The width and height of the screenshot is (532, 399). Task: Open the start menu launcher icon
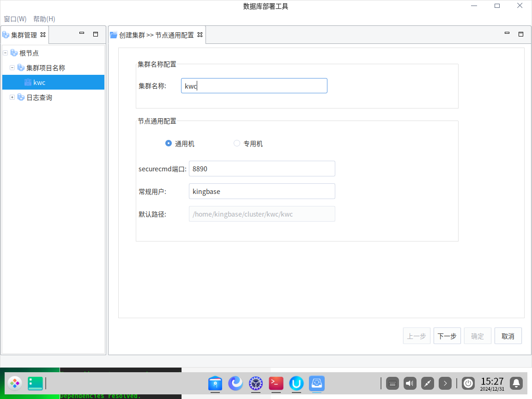(14, 383)
